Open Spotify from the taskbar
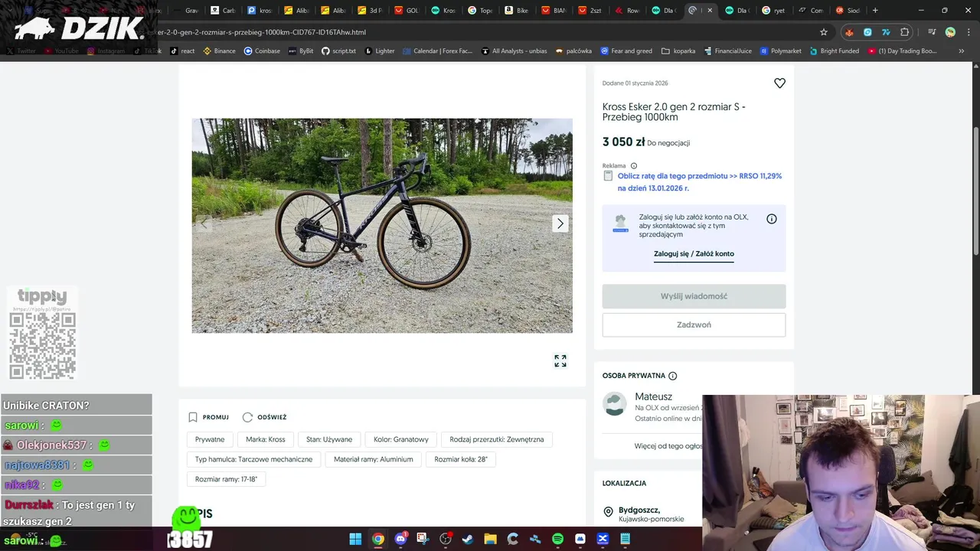The width and height of the screenshot is (980, 551). tap(557, 539)
